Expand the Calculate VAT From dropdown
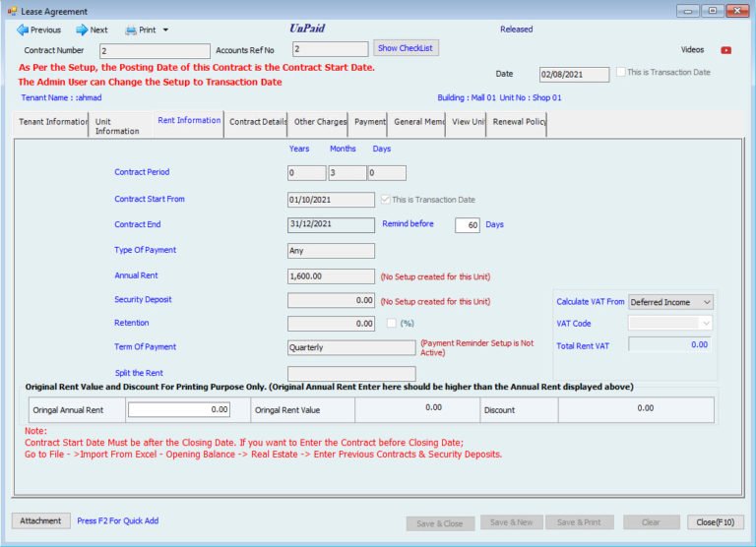Image resolution: width=756 pixels, height=547 pixels. (707, 302)
